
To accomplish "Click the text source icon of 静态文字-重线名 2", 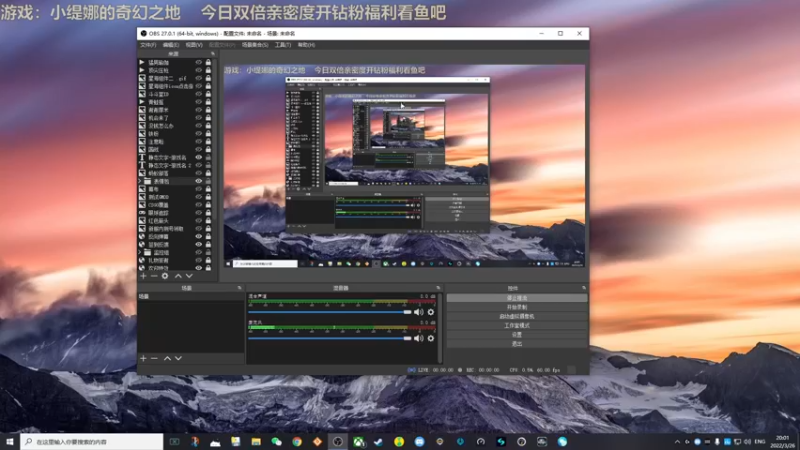I will click(142, 165).
